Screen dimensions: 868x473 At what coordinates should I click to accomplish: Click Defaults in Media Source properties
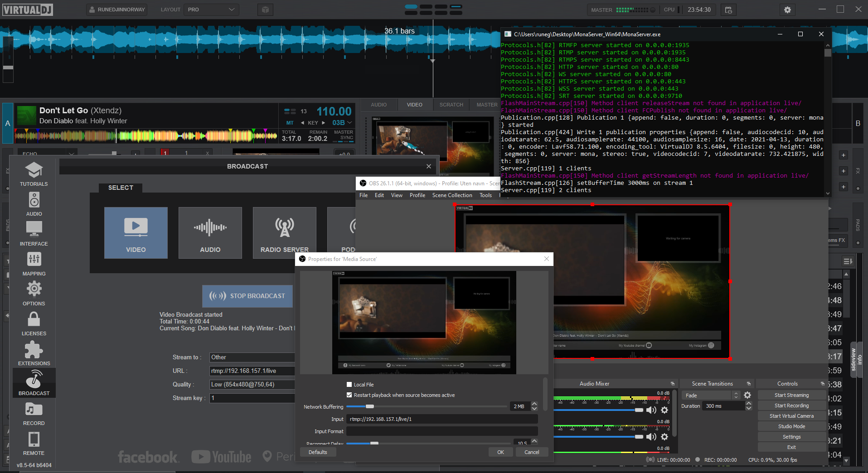click(x=318, y=452)
